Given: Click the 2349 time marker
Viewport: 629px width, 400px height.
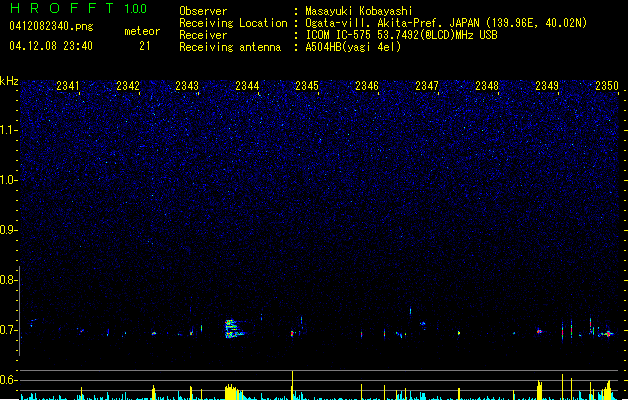Looking at the screenshot, I should coord(547,86).
